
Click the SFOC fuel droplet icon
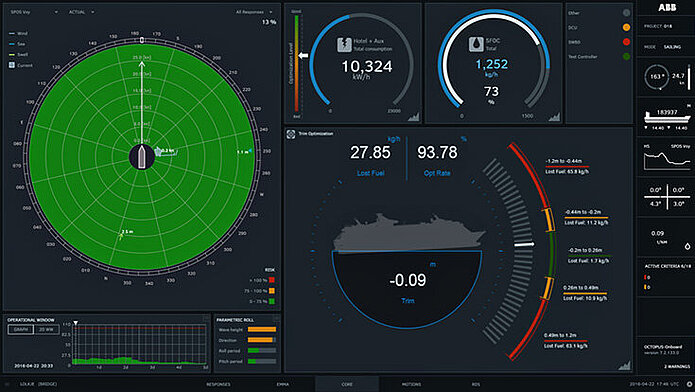tap(476, 44)
